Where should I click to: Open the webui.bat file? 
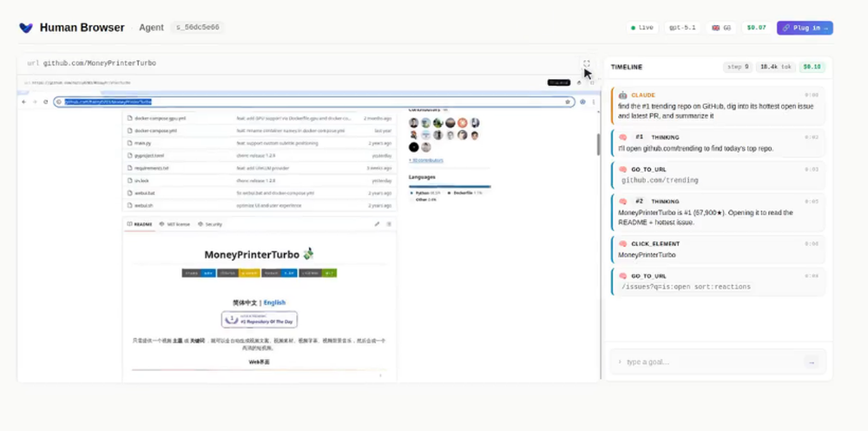[x=144, y=193]
